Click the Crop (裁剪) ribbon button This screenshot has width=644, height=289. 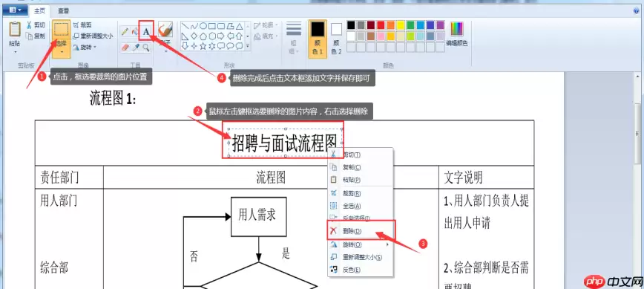[x=82, y=25]
